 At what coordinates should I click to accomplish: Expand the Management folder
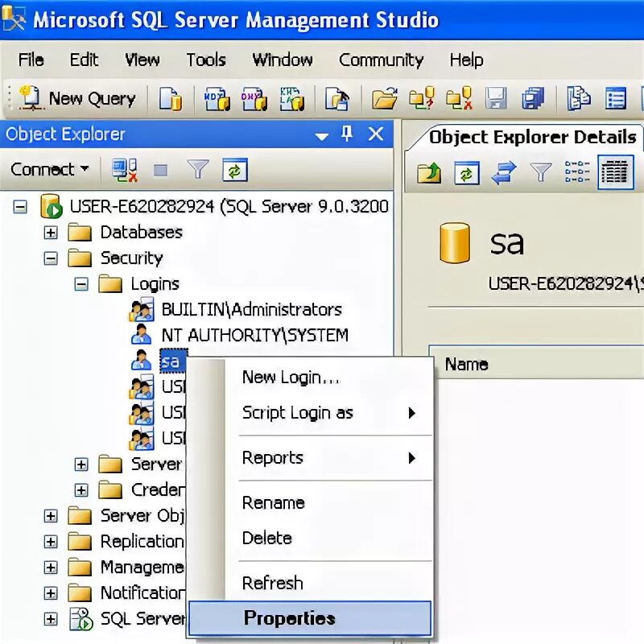pos(51,568)
